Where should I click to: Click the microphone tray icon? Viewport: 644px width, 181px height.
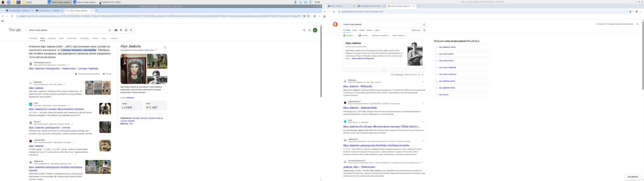[x=310, y=2]
